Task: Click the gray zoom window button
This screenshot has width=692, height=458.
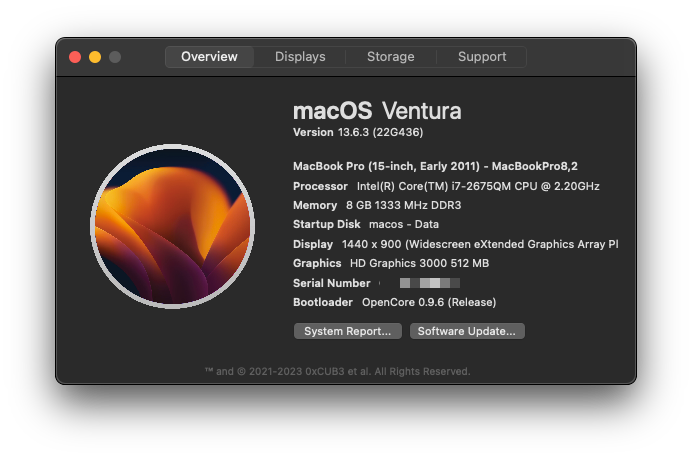Action: point(115,57)
